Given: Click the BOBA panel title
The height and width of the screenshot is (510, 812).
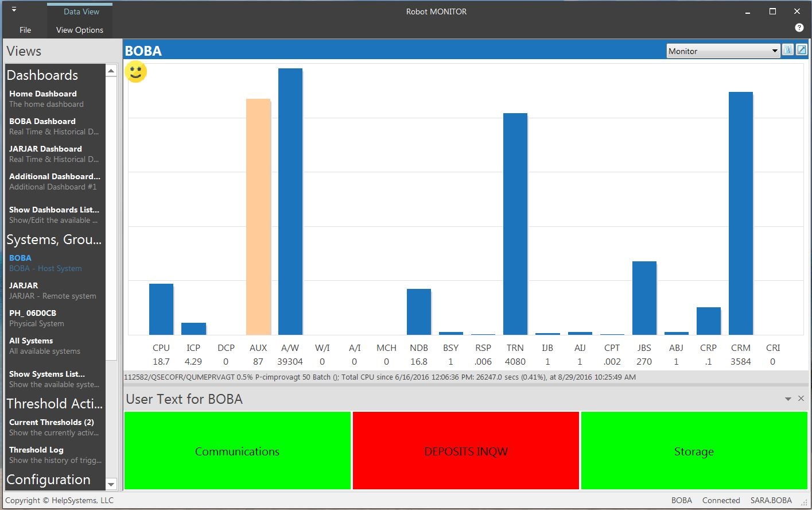Looking at the screenshot, I should [143, 51].
